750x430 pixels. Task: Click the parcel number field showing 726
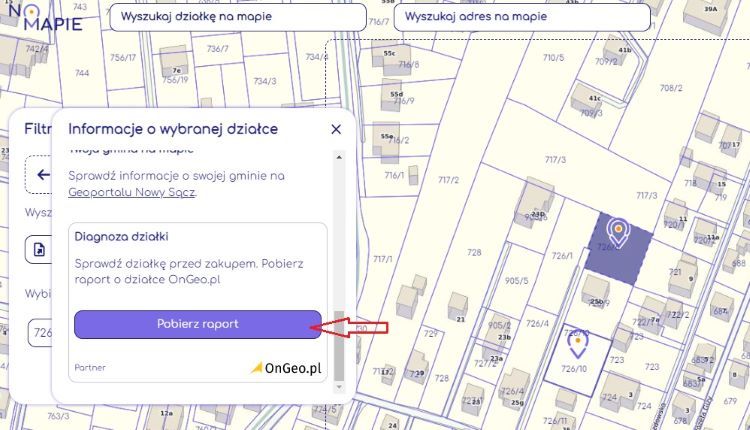(x=40, y=332)
